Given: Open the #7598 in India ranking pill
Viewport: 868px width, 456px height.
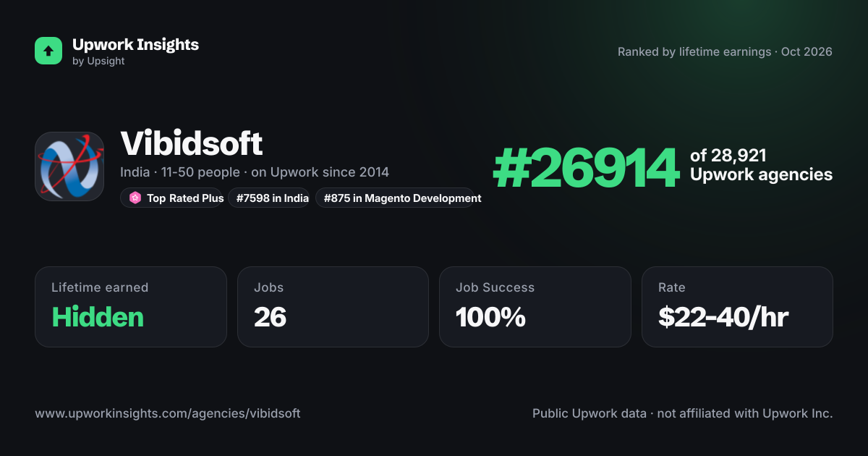Looking at the screenshot, I should coord(269,198).
